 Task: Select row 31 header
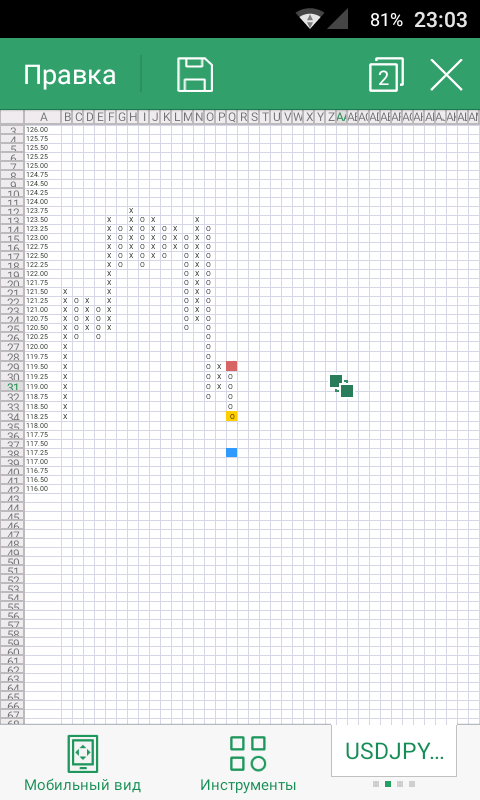click(x=12, y=386)
